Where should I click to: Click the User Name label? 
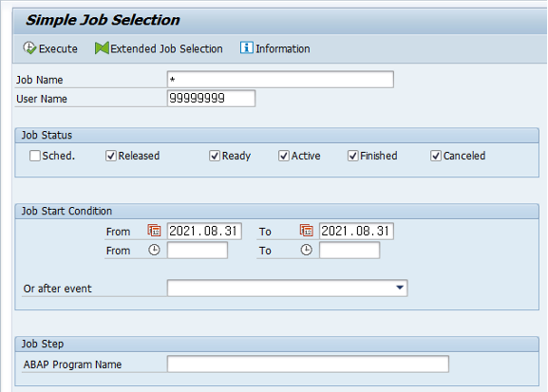coord(42,99)
